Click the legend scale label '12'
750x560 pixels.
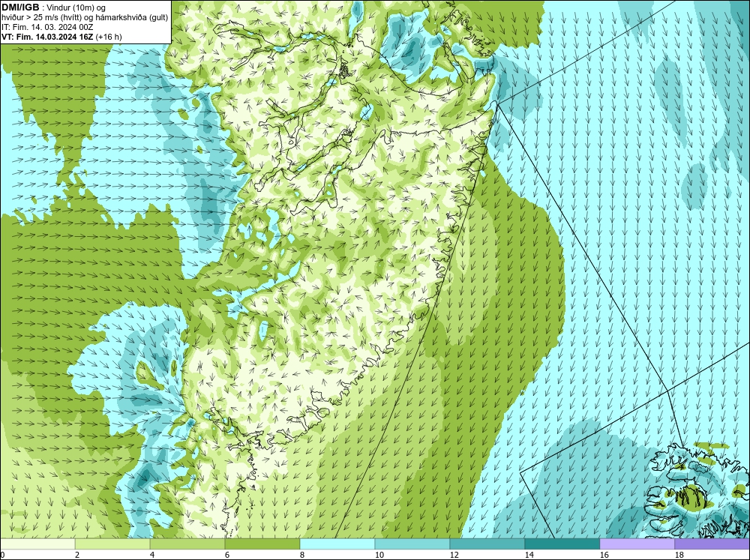(454, 555)
